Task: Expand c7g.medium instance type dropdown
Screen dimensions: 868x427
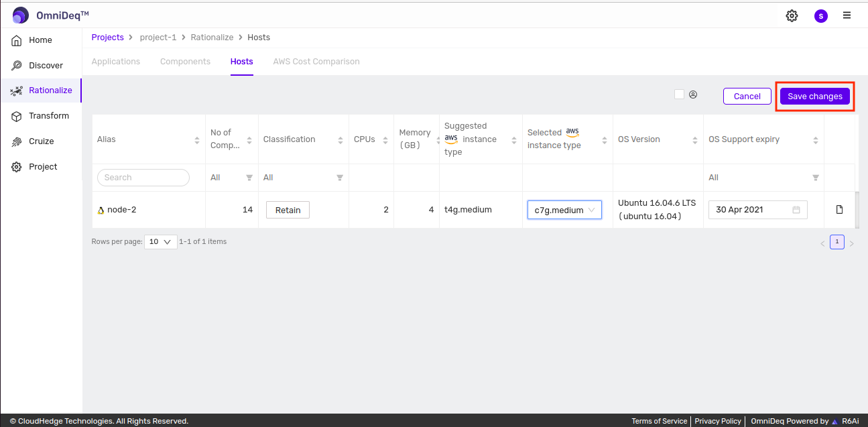Action: (564, 210)
